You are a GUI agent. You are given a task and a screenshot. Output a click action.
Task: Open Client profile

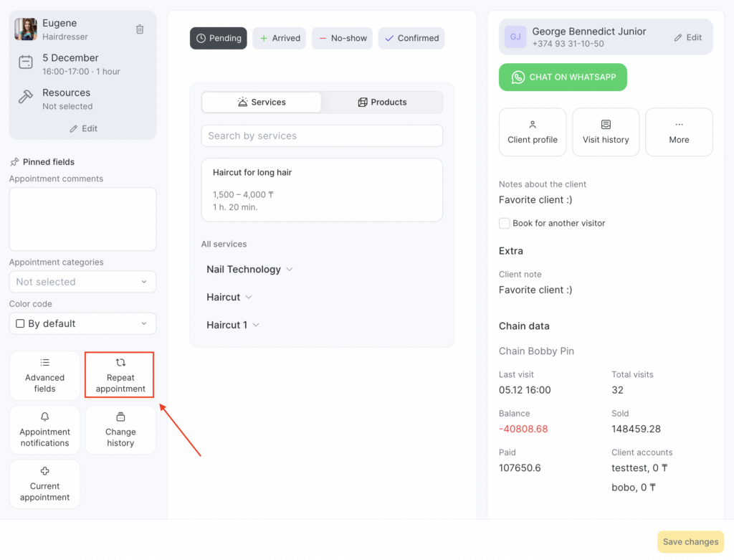click(533, 132)
